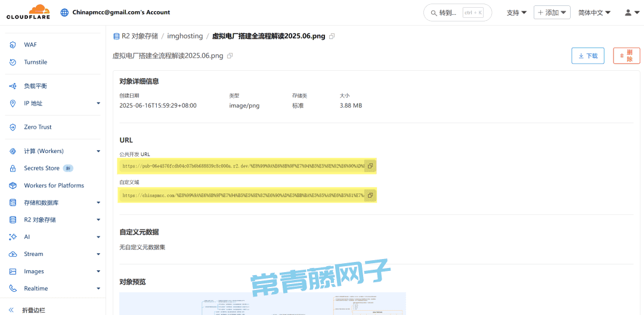Open WAF shield icon in sidebar
644x315 pixels.
tap(13, 45)
